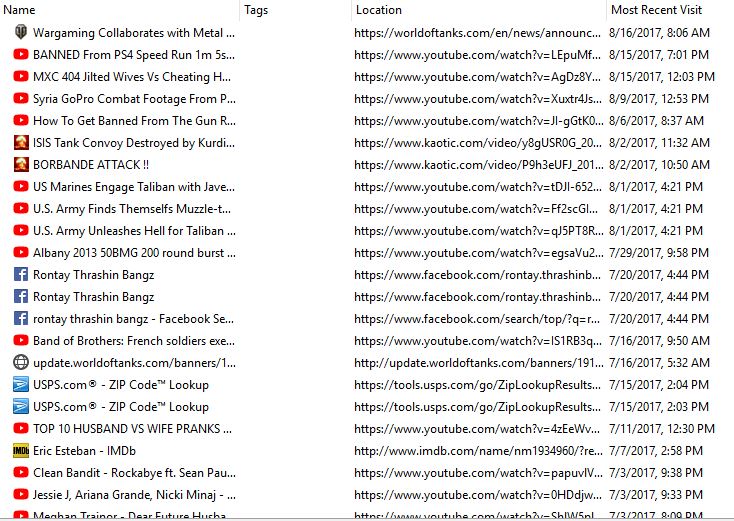Click Facebook icon beside rontay thrashin bangz search
Screen dimensions: 734x521
tap(21, 318)
